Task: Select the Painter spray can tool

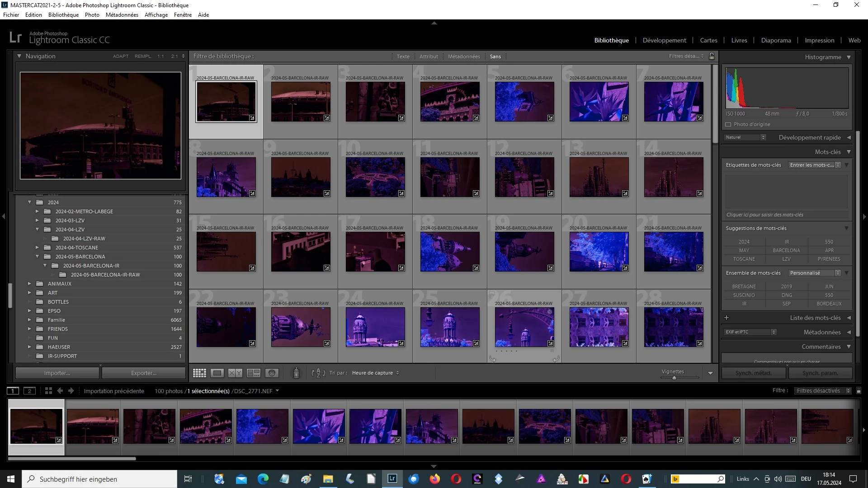Action: (x=296, y=373)
